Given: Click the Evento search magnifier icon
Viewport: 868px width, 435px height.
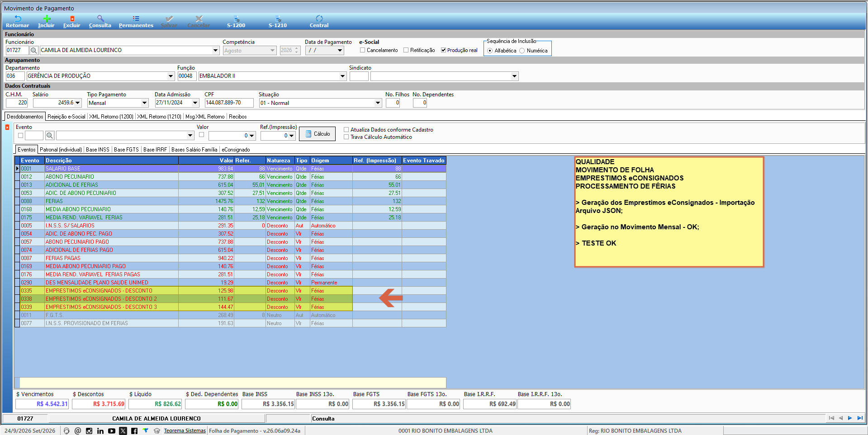Looking at the screenshot, I should coord(50,135).
